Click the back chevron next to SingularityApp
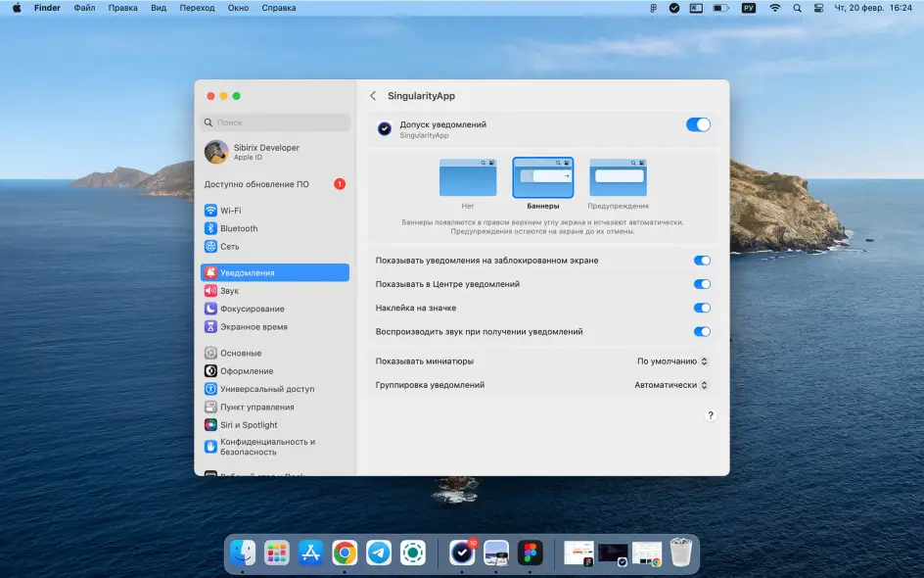 [373, 96]
